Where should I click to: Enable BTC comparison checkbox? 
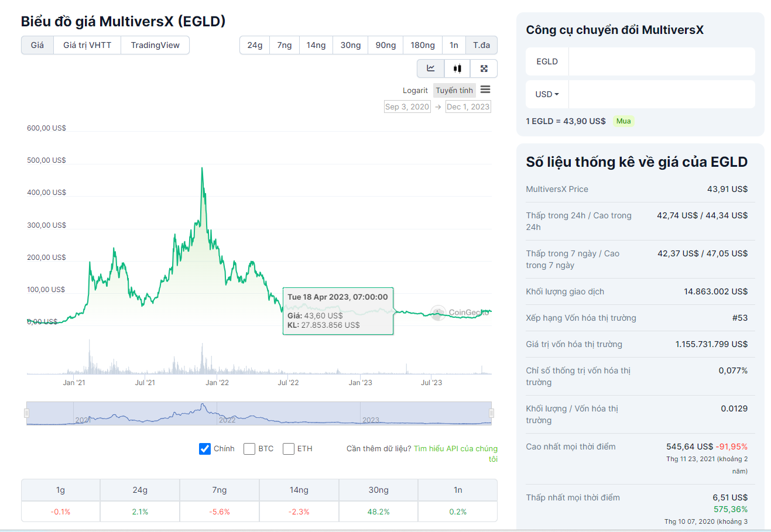tap(249, 449)
